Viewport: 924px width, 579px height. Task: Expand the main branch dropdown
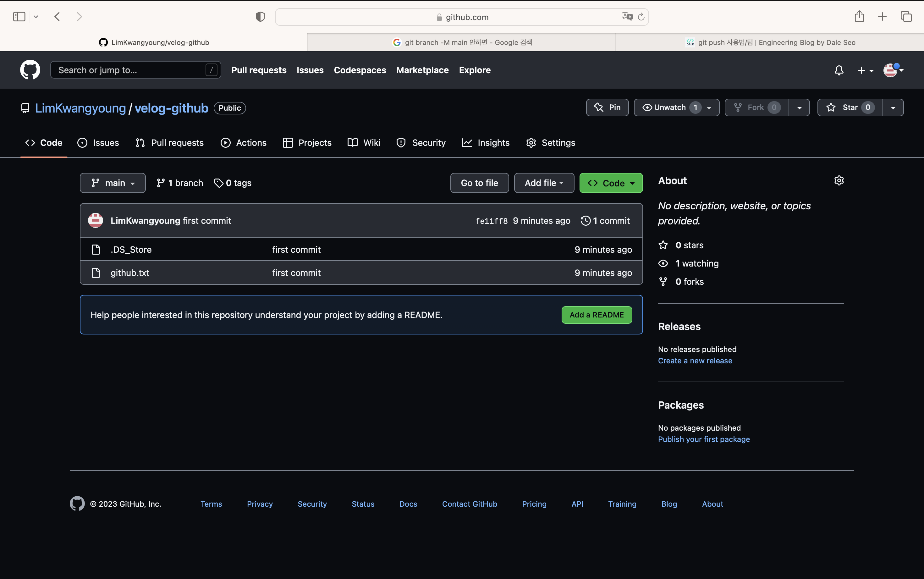pos(113,183)
